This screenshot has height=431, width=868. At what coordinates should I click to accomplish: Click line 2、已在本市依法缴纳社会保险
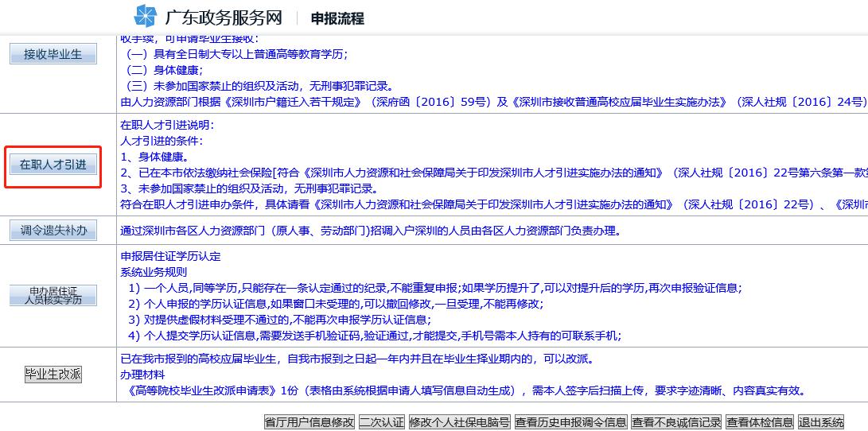[494, 173]
